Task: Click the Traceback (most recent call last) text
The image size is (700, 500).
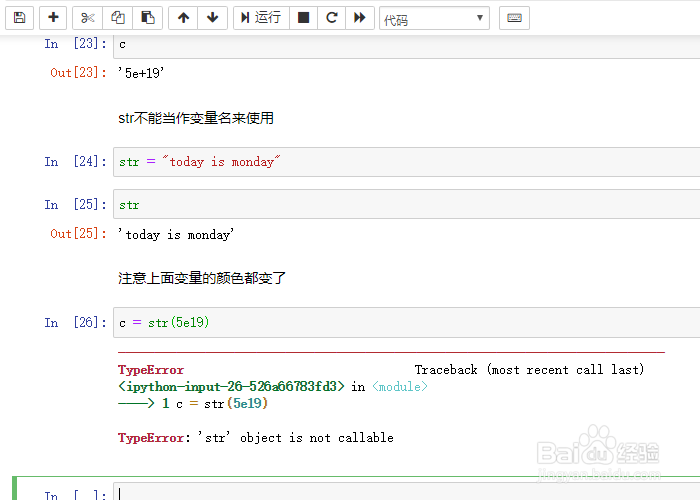Action: (x=529, y=370)
